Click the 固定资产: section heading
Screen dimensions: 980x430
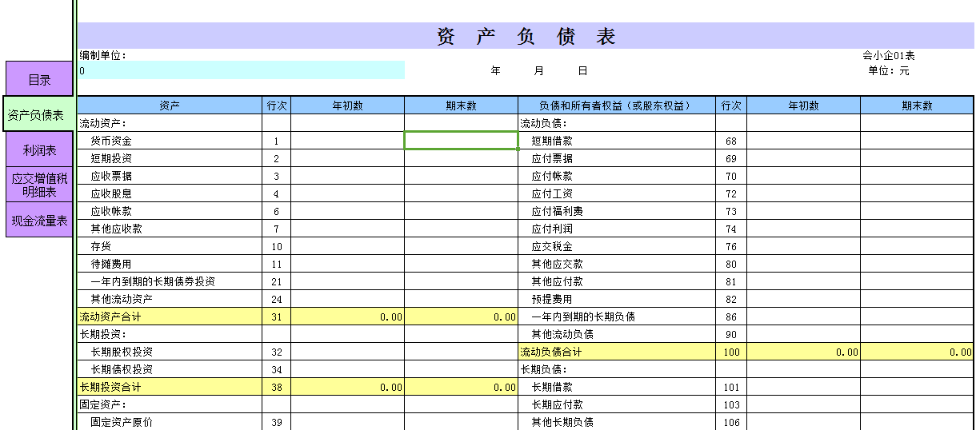point(103,404)
